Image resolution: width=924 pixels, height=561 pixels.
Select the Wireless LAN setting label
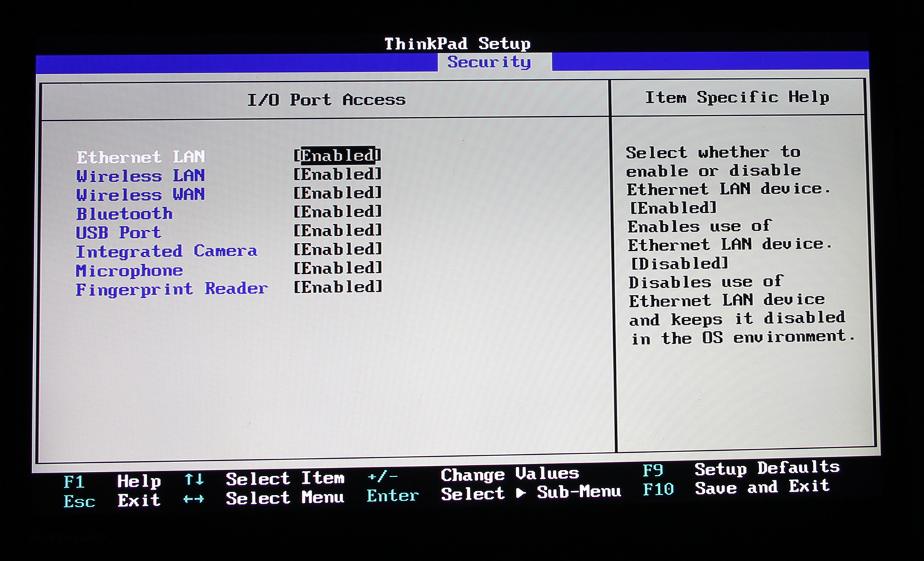pyautogui.click(x=141, y=176)
